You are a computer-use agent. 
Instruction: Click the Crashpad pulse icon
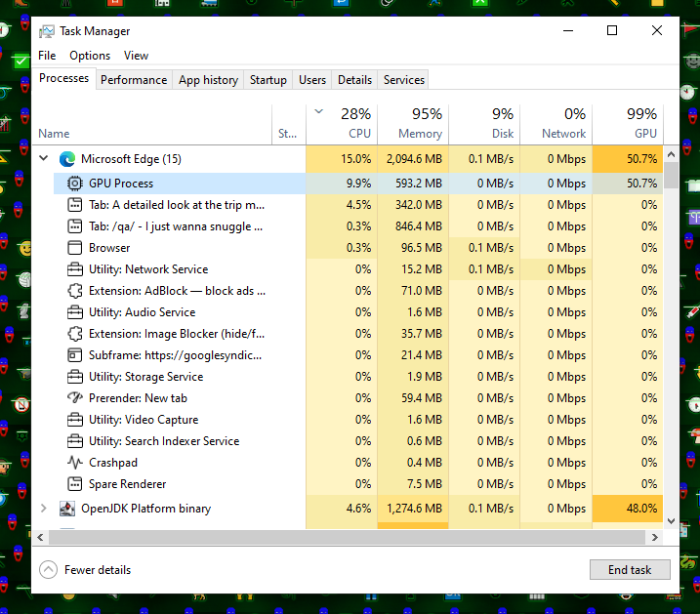(x=75, y=463)
